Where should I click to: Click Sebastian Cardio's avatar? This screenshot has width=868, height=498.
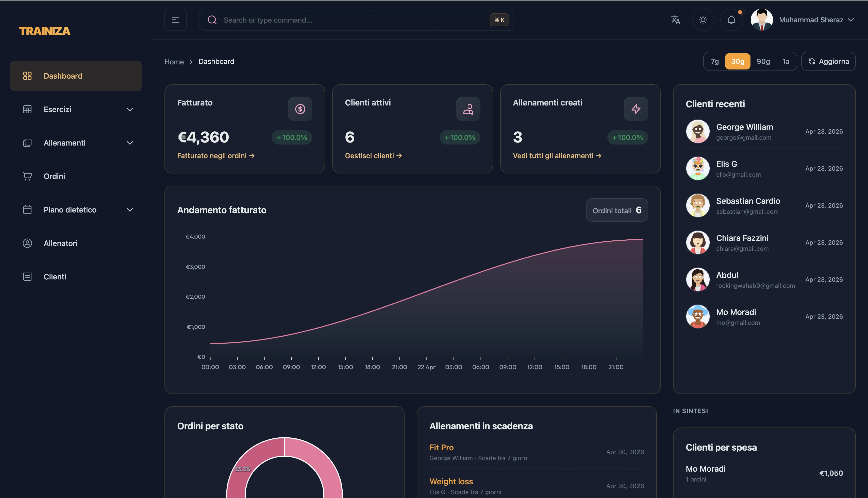697,205
